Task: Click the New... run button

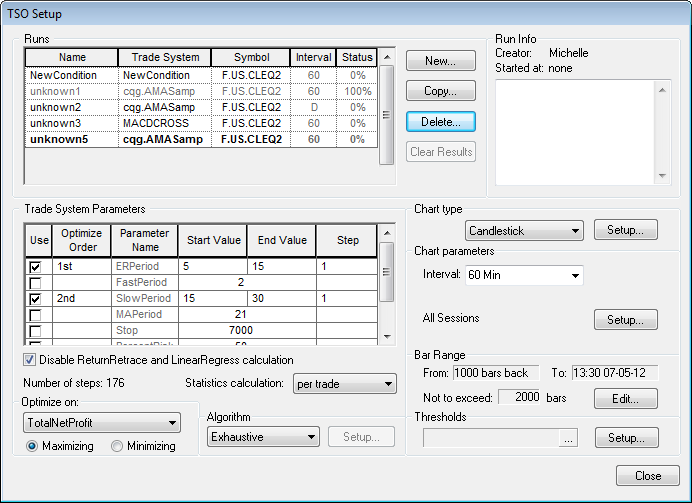Action: pos(440,61)
